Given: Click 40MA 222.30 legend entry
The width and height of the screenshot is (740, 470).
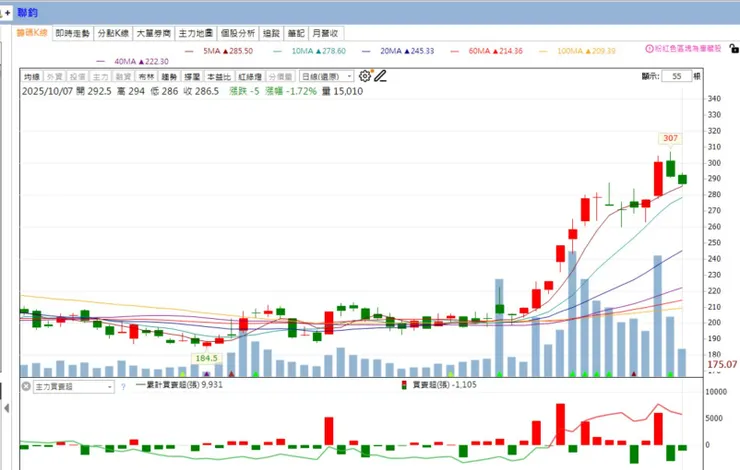Looking at the screenshot, I should [x=132, y=61].
